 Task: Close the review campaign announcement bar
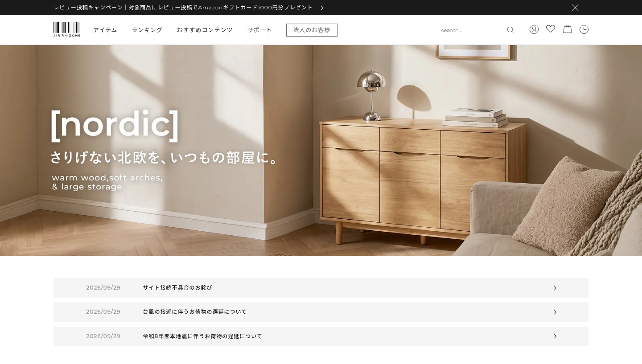point(575,8)
